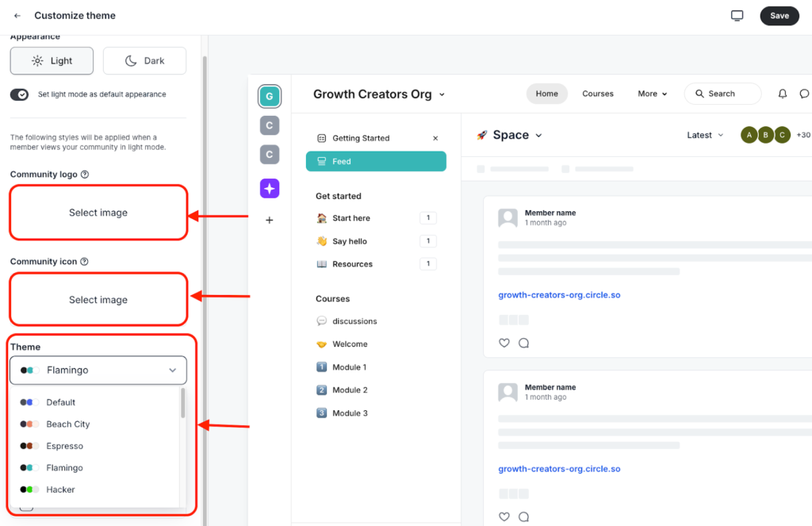Click the plus icon to add community
Image resolution: width=812 pixels, height=526 pixels.
270,220
